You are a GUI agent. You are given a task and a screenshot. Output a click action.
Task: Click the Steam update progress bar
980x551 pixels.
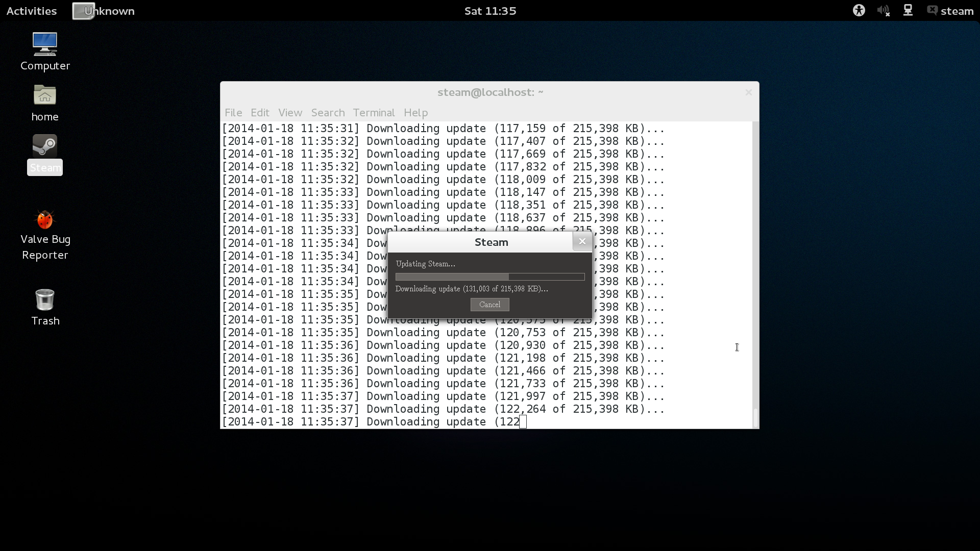489,276
